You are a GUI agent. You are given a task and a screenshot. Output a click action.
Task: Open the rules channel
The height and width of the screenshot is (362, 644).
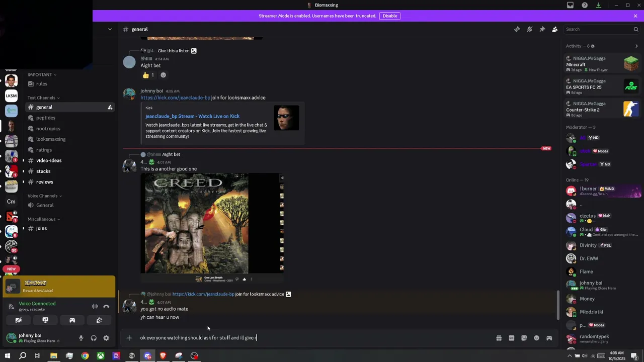tap(69, 84)
